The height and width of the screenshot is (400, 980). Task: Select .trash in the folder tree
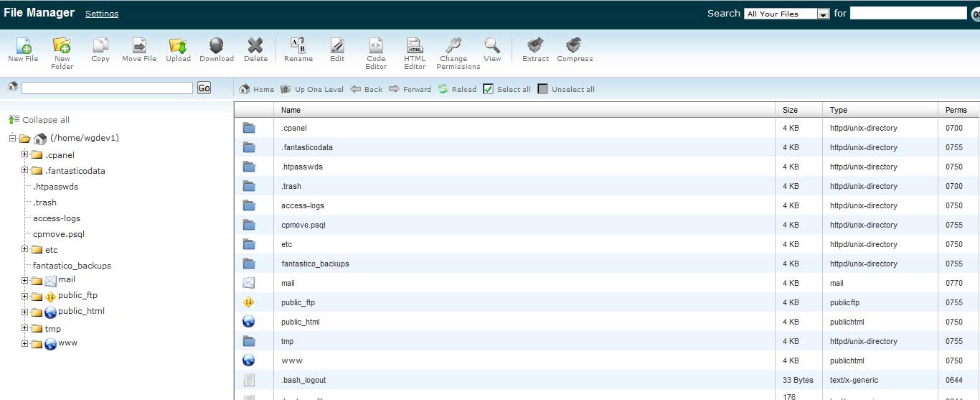(x=44, y=202)
